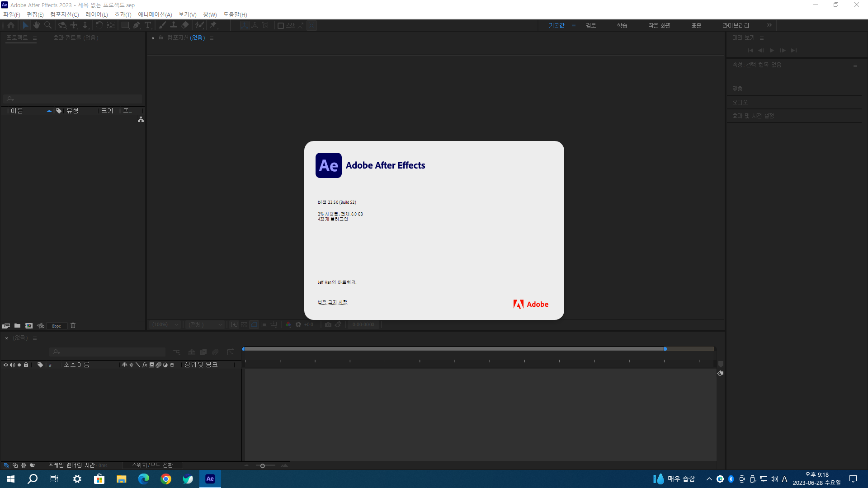
Task: Open the magnification ratio (100%) dropdown
Action: pyautogui.click(x=165, y=325)
